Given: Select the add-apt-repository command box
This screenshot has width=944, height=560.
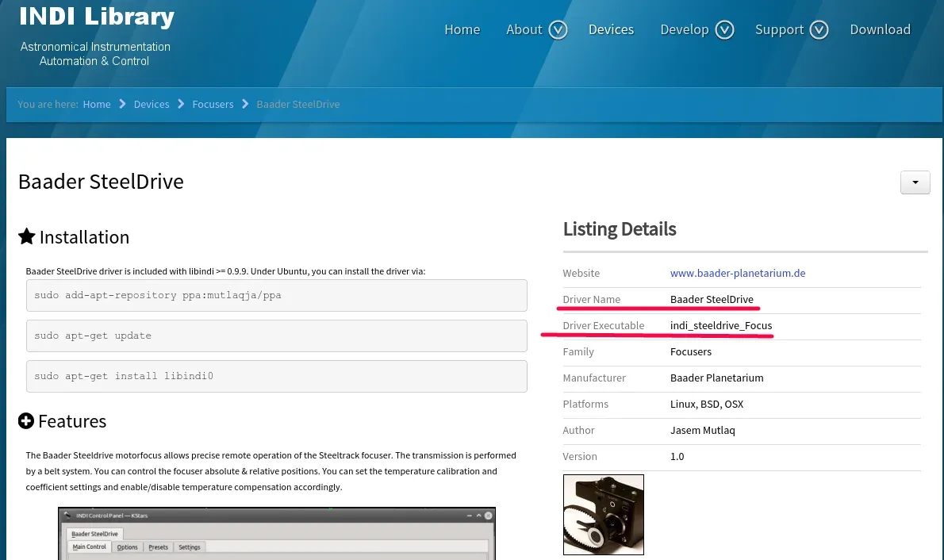Looking at the screenshot, I should 276,295.
